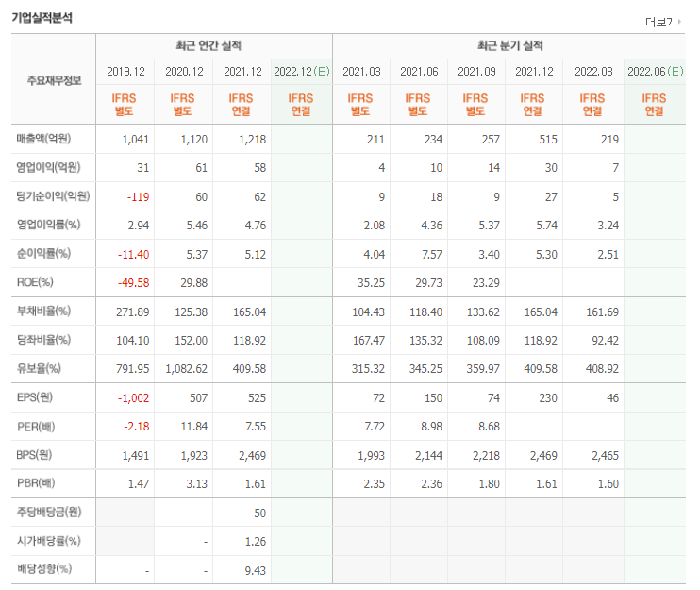Image resolution: width=700 pixels, height=590 pixels.
Task: Click the 230 quarterly EPS value
Action: (x=548, y=398)
